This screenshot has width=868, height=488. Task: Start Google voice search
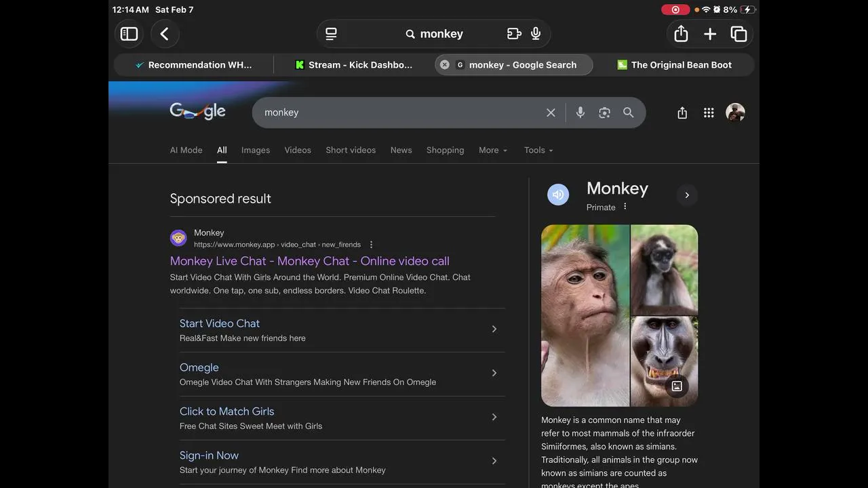click(x=580, y=113)
